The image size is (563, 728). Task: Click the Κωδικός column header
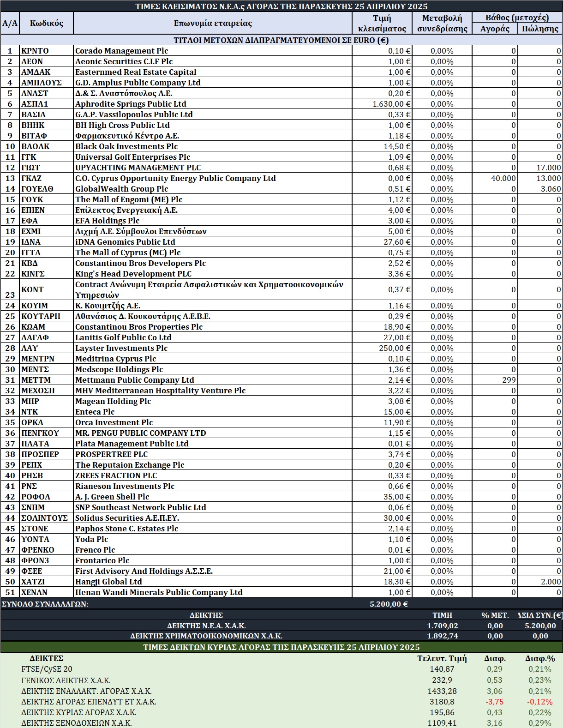click(47, 23)
